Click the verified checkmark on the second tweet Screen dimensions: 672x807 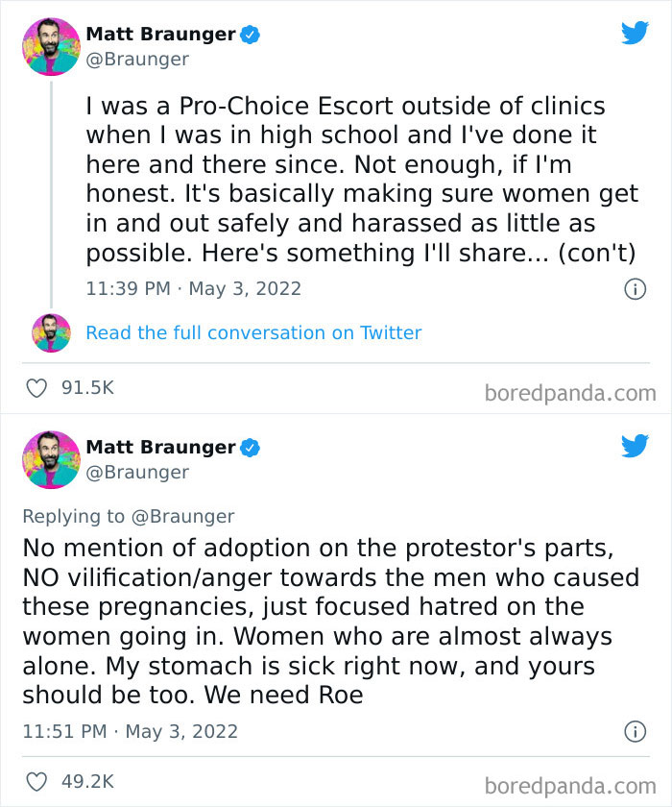250,447
